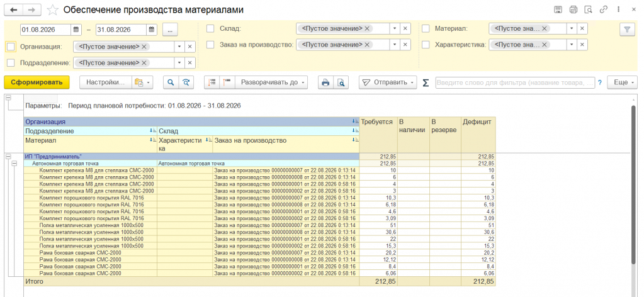The image size is (644, 297).
Task: Clear the Подразделение field with the X button
Action: tap(189, 63)
